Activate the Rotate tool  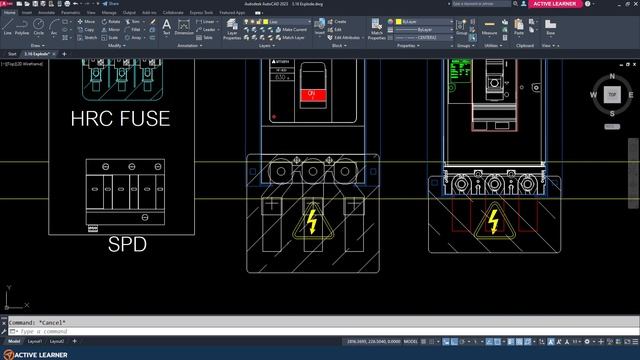coord(111,22)
